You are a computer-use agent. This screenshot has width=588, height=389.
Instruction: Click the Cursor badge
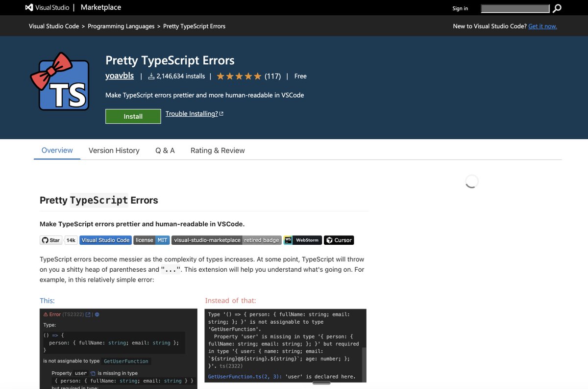pyautogui.click(x=339, y=240)
